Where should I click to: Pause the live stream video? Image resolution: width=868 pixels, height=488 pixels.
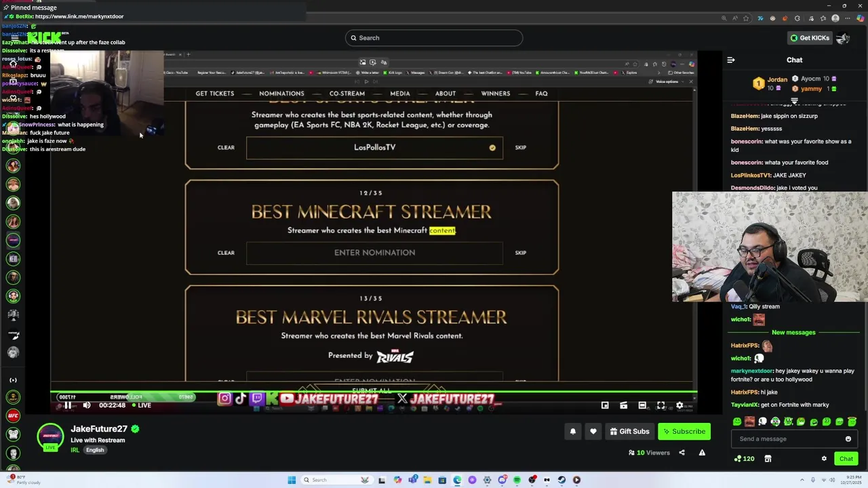(68, 405)
